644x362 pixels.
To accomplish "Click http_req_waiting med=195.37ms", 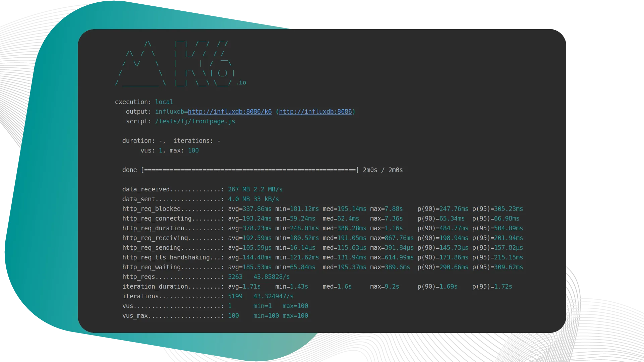I will coord(345,267).
